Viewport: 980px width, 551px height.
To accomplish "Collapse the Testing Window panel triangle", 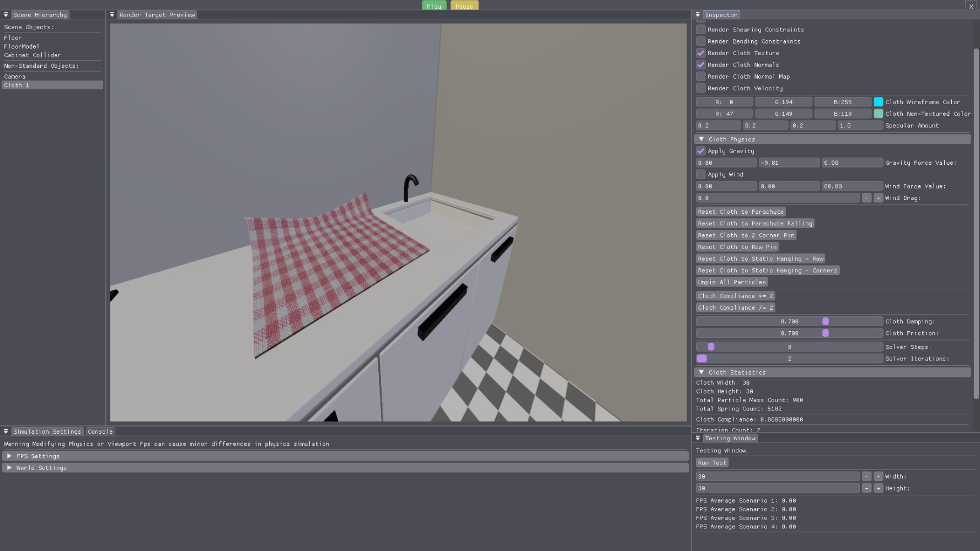I will [x=698, y=438].
